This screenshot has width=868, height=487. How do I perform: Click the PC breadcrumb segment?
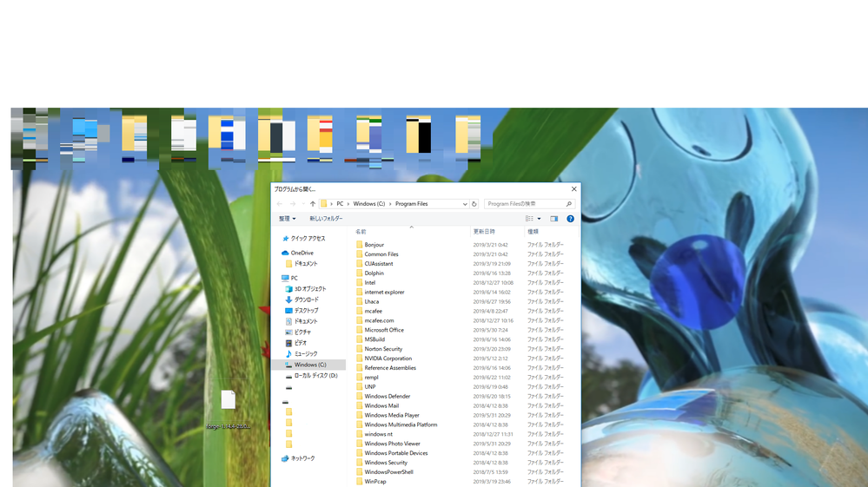click(x=340, y=204)
